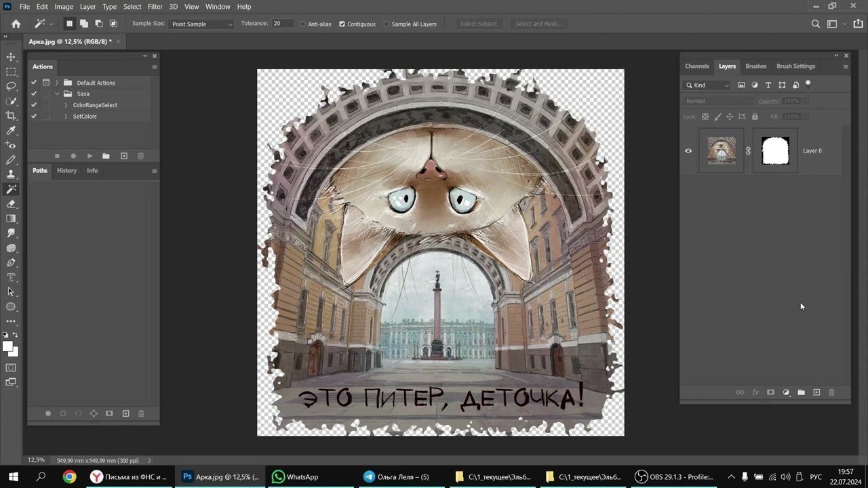Image resolution: width=868 pixels, height=488 pixels.
Task: Select the Rectangular Marquee tool
Action: point(11,72)
